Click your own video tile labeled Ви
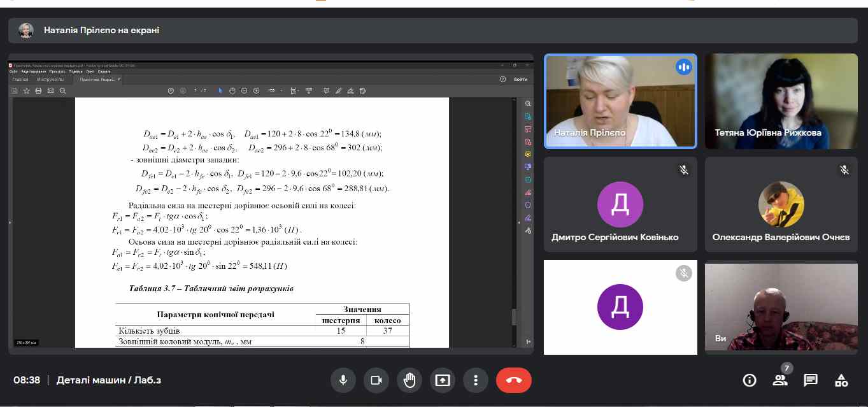 [781, 307]
